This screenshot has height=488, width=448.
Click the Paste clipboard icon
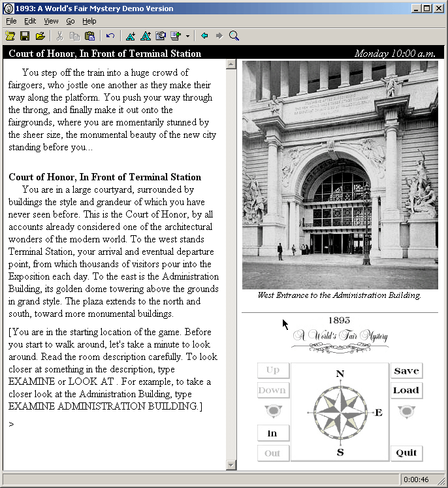pyautogui.click(x=90, y=36)
